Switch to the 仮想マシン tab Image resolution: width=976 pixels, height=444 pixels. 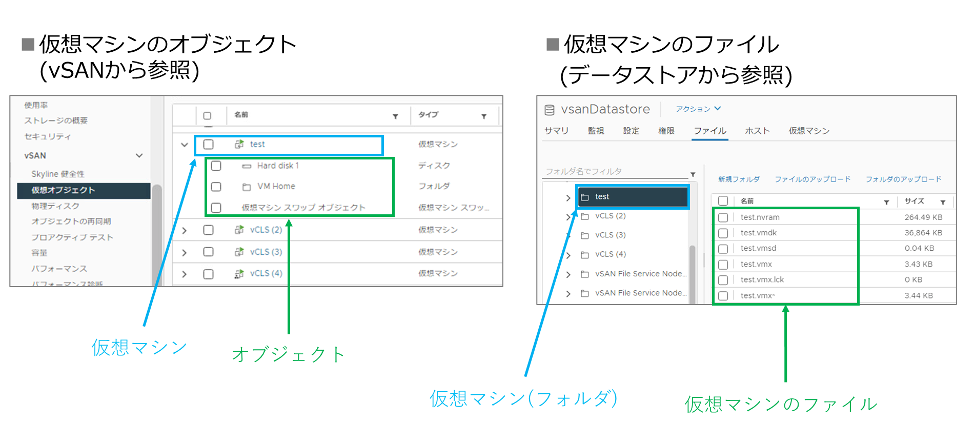[x=809, y=131]
